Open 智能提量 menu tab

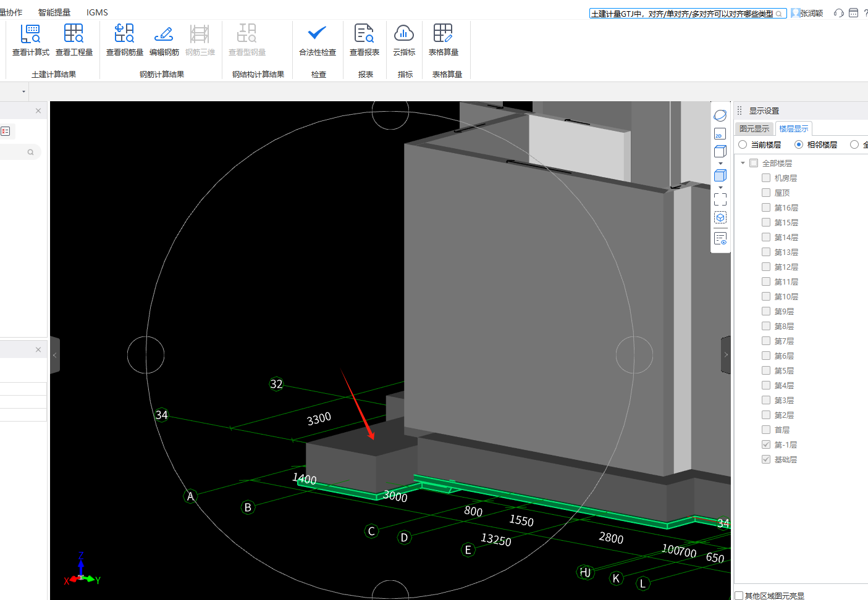point(54,12)
